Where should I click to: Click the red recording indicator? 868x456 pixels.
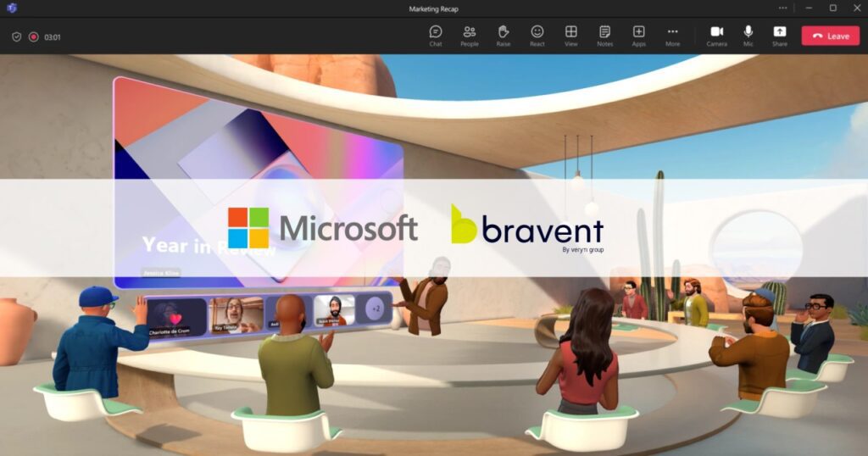coord(34,37)
